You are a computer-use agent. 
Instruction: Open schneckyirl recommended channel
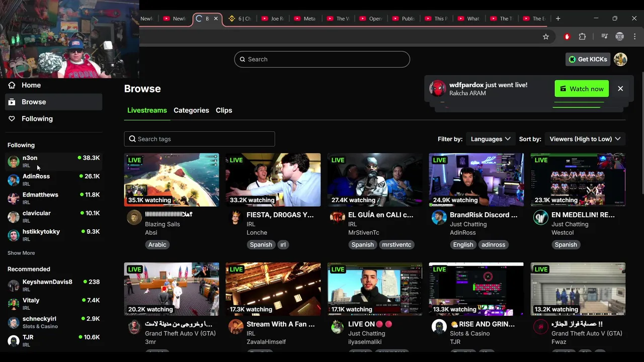pos(54,322)
